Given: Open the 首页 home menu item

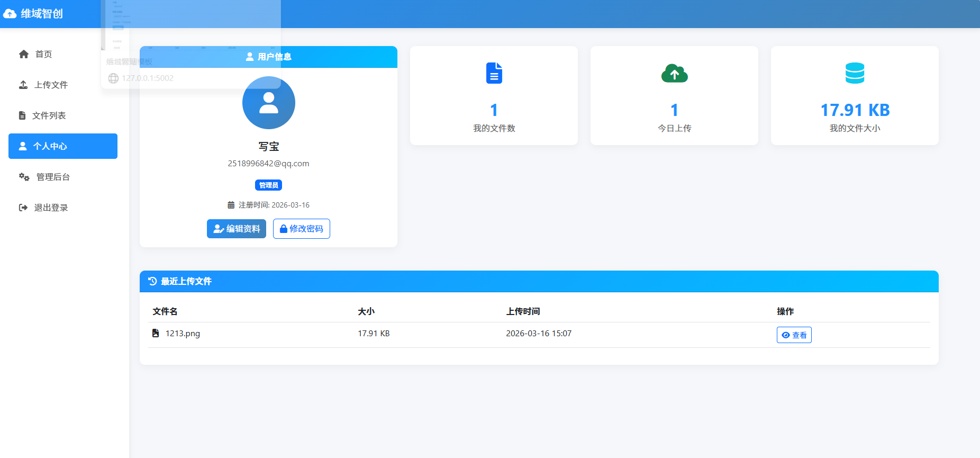Looking at the screenshot, I should pos(63,54).
